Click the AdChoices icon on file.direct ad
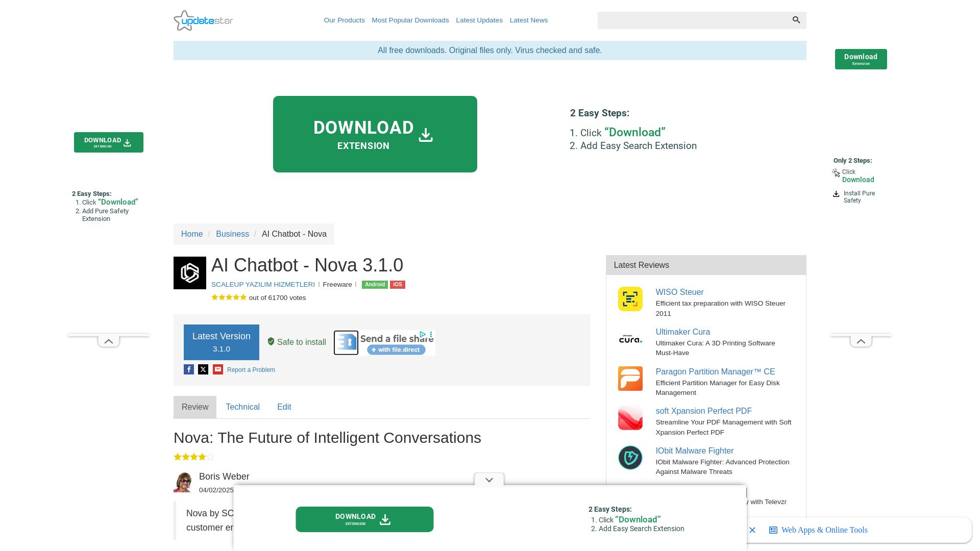 pos(423,335)
